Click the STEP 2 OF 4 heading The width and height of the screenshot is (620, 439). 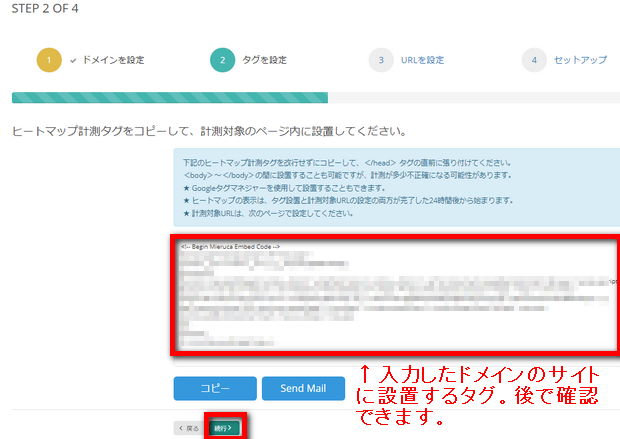(46, 11)
